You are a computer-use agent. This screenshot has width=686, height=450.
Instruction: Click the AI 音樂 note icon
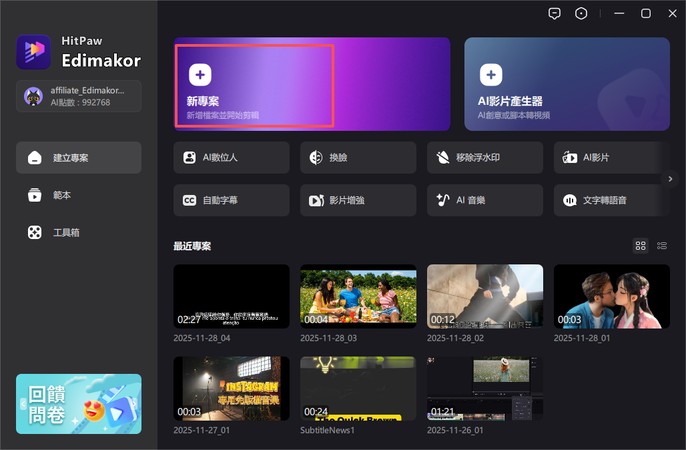tap(443, 200)
